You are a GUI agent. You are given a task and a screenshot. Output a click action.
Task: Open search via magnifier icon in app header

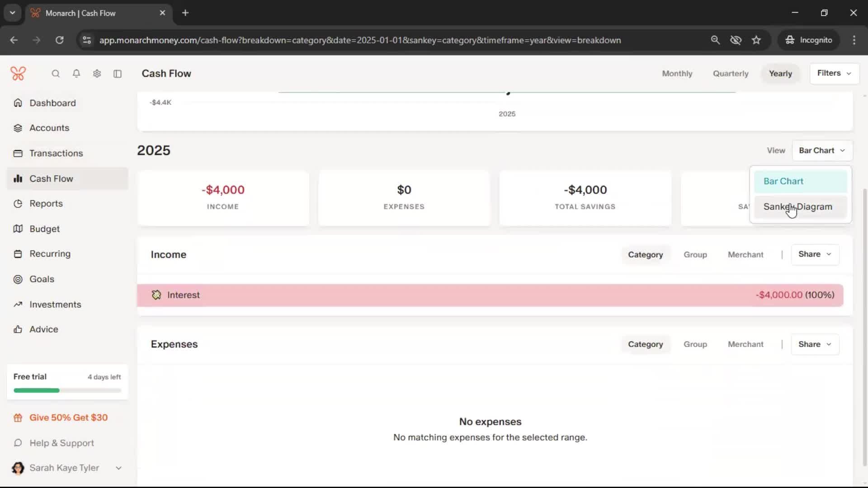(56, 74)
